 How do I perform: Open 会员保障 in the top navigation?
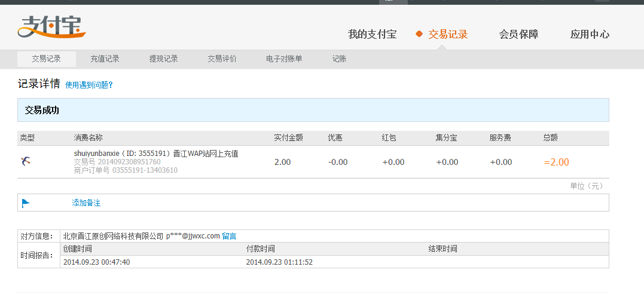pos(519,35)
